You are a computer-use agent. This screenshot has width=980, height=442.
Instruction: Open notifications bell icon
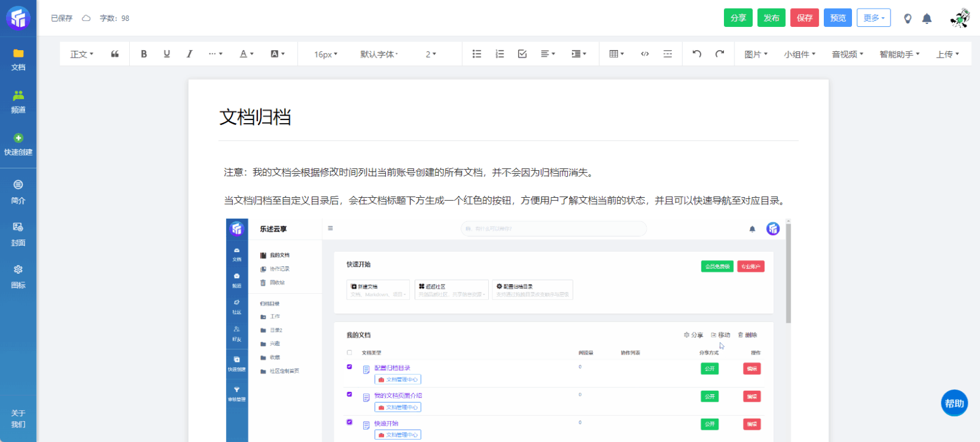point(927,18)
